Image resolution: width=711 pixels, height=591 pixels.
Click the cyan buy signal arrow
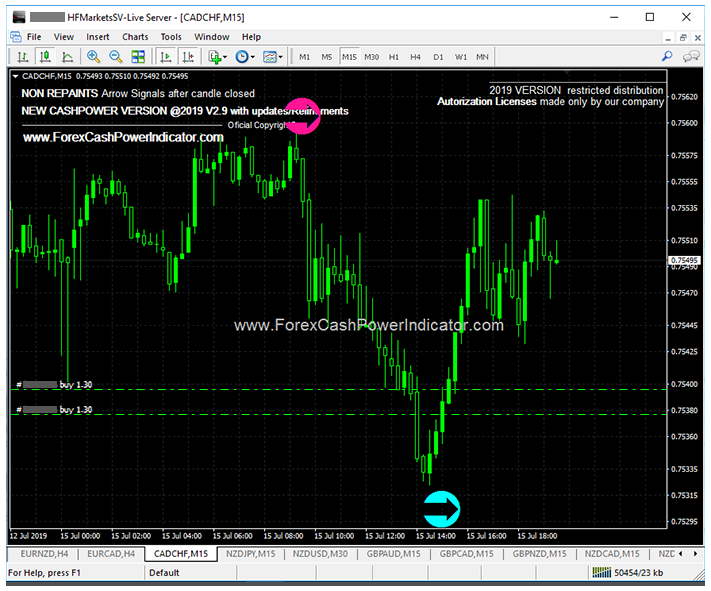coord(441,509)
